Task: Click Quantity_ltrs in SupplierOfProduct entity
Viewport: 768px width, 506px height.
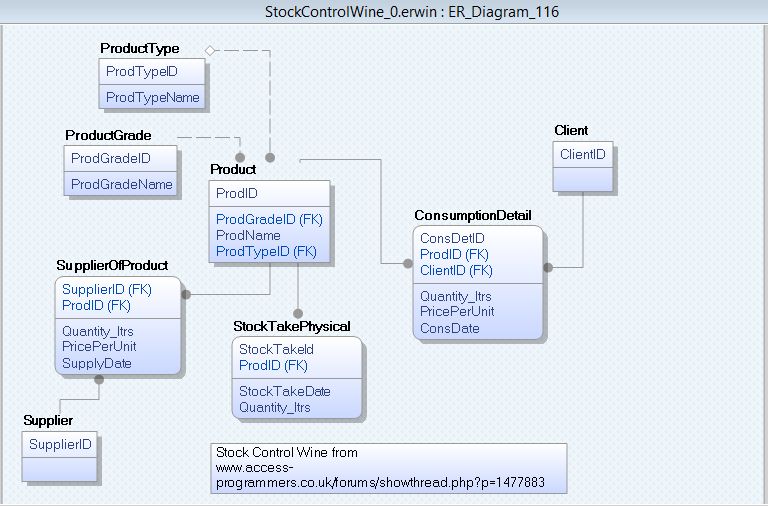Action: point(98,331)
